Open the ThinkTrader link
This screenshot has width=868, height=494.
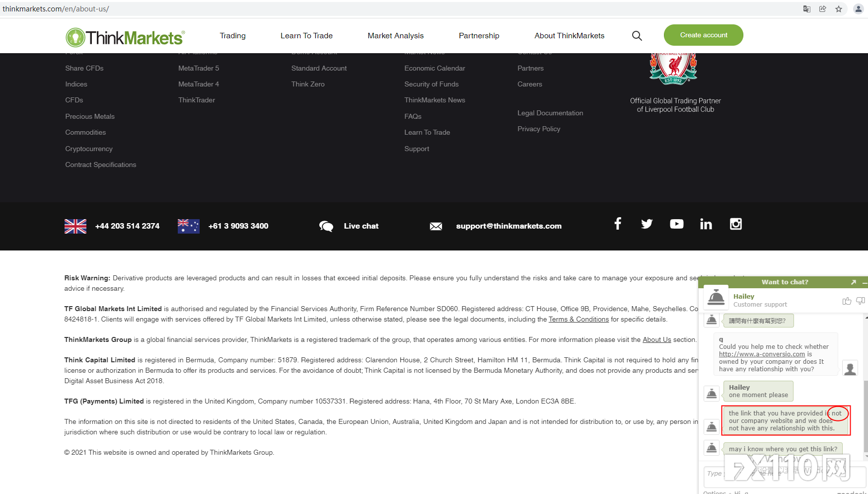coord(197,100)
